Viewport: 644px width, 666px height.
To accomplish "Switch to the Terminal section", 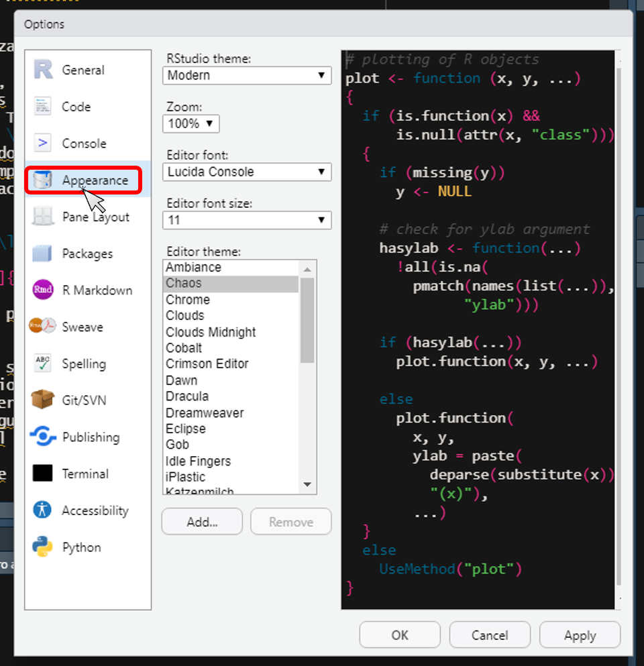I will click(x=85, y=474).
